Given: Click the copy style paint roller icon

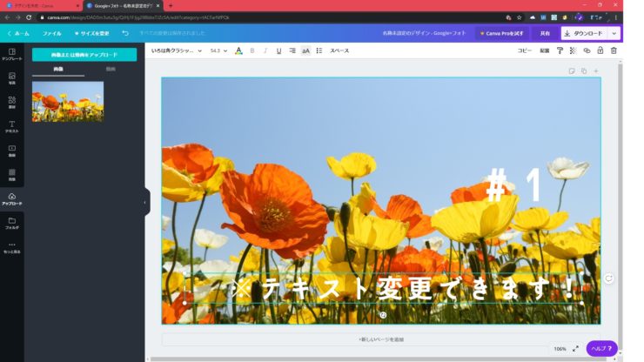Looking at the screenshot, I should 560,50.
